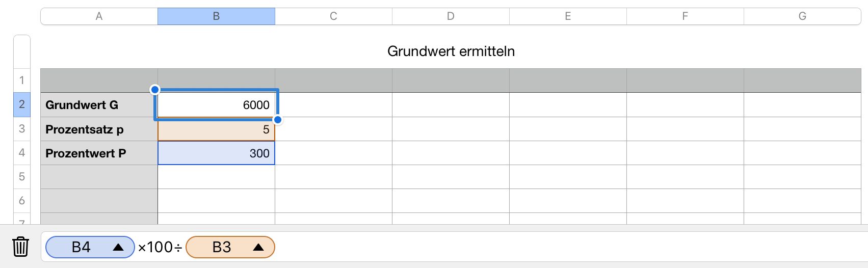Select the orange cell with value 5

pos(216,129)
